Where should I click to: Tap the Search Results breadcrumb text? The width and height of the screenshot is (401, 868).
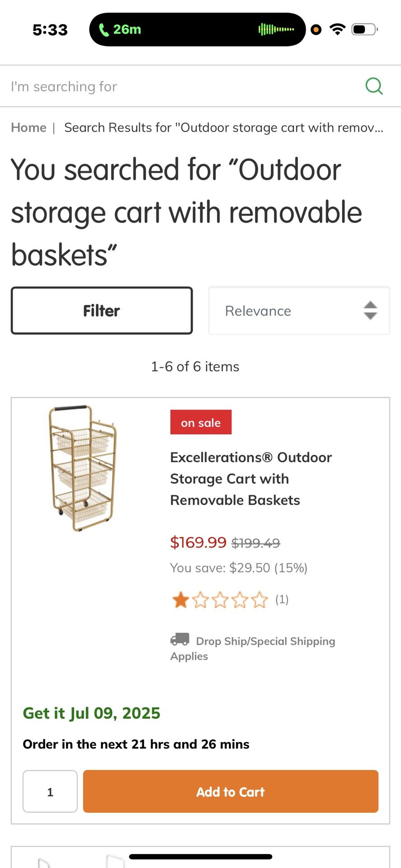pyautogui.click(x=223, y=127)
